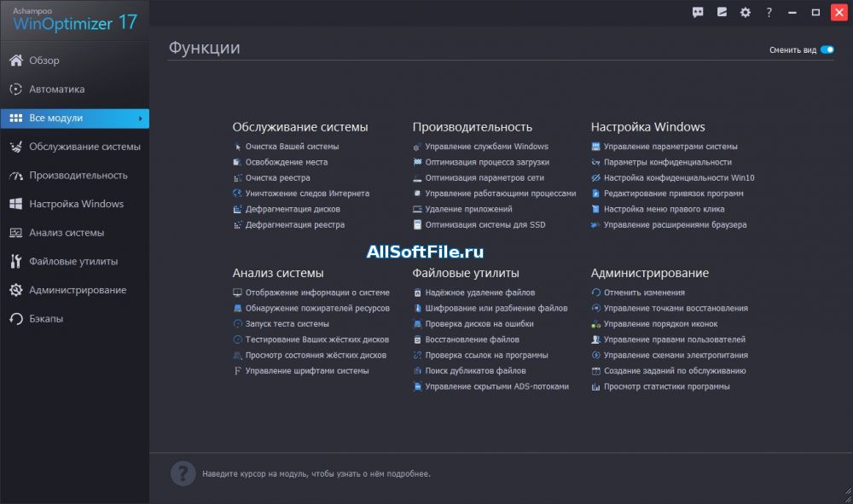Launch Запуск теста системы module
This screenshot has height=504, width=853.
[287, 324]
